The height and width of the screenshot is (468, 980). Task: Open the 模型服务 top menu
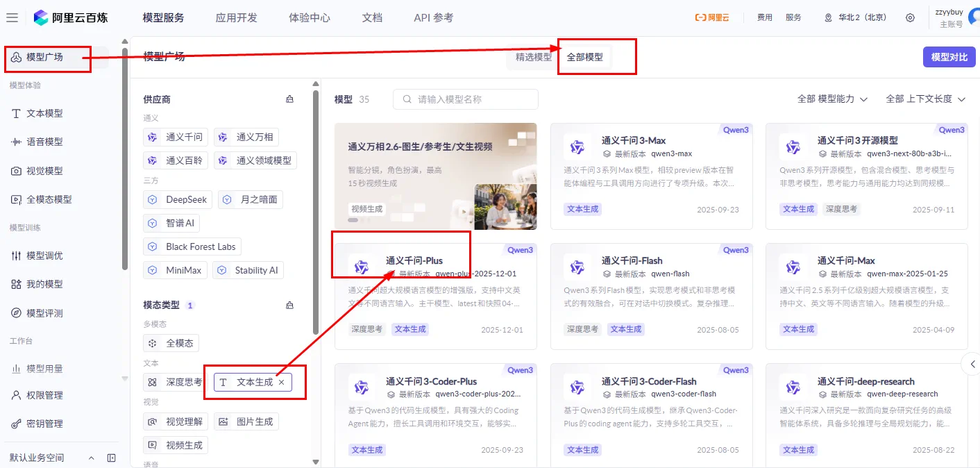click(x=163, y=17)
